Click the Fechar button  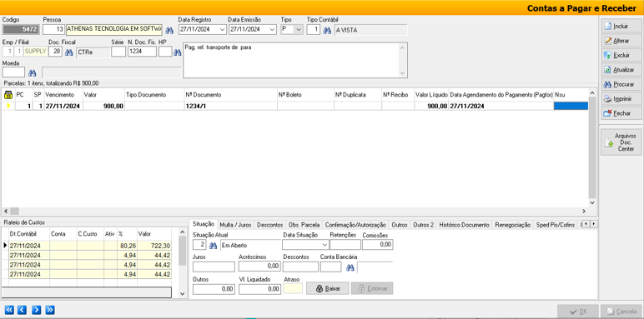[x=621, y=113]
